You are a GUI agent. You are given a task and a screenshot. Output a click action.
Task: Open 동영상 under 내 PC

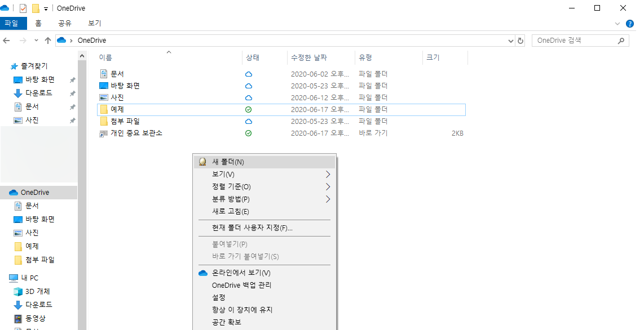tap(36, 319)
